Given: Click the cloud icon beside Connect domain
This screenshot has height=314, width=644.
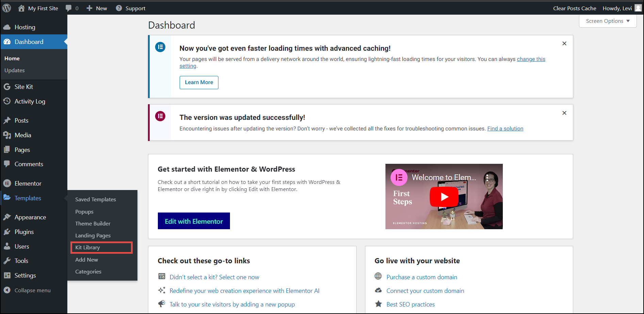Looking at the screenshot, I should pos(378,290).
